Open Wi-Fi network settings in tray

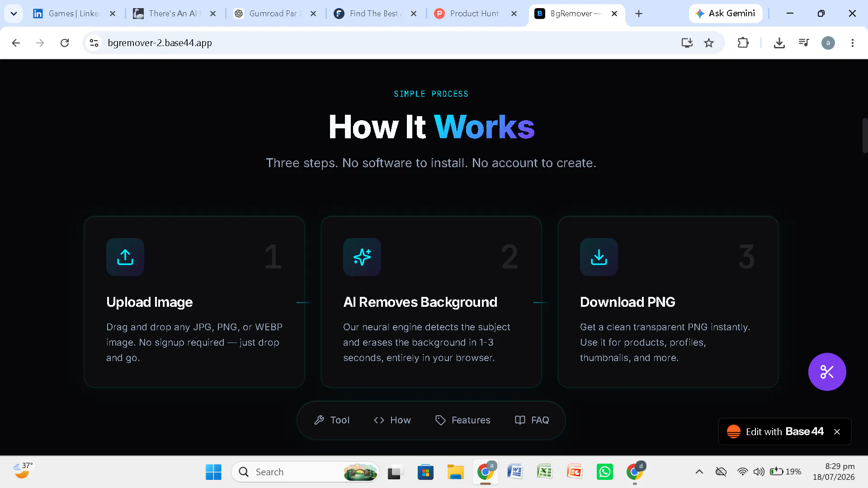click(x=742, y=472)
